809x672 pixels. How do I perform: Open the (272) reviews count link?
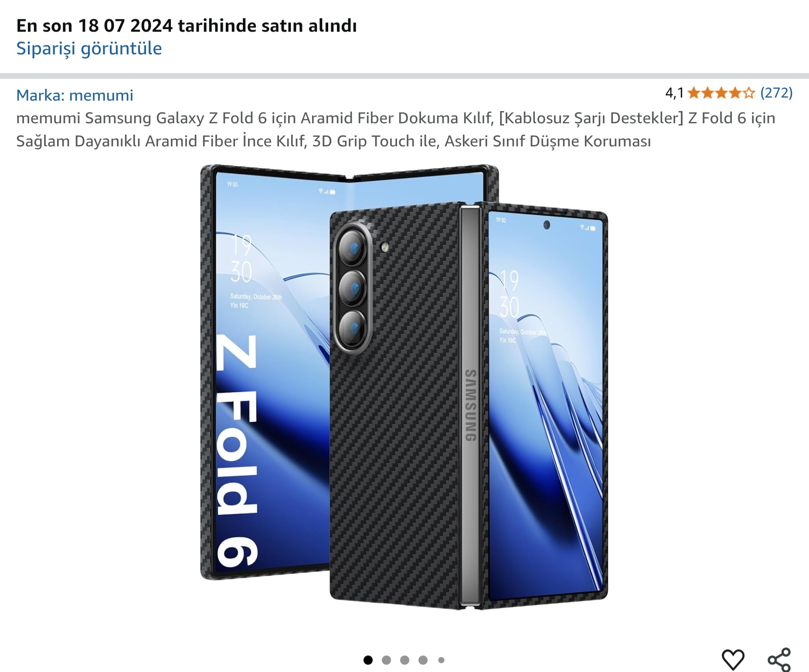[x=776, y=93]
